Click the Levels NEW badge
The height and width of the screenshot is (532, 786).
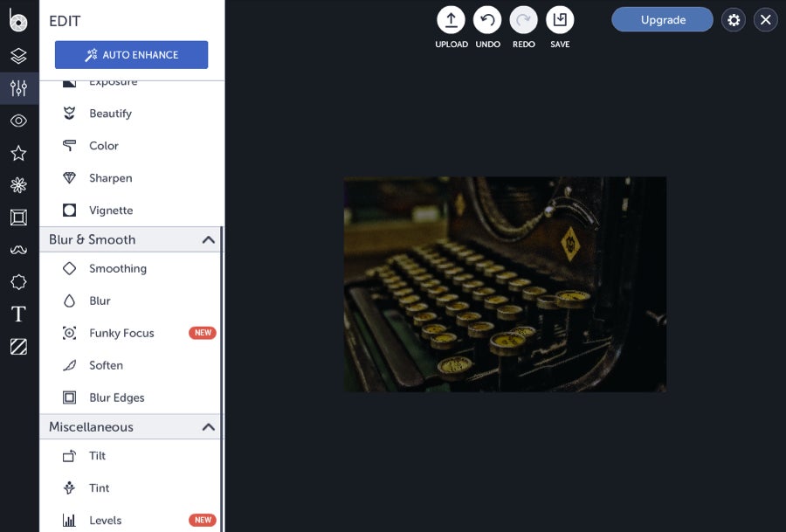203,521
